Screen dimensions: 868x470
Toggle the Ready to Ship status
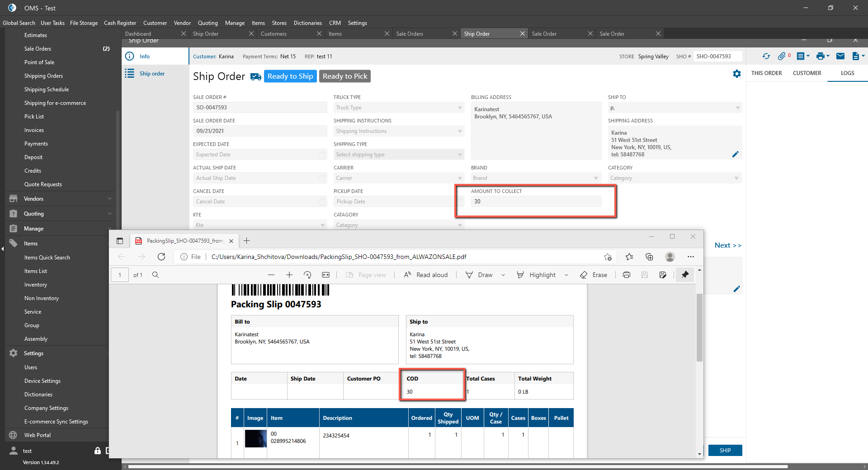290,76
